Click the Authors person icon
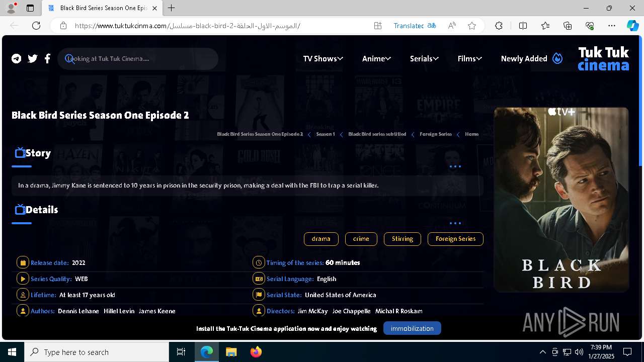 (x=23, y=311)
